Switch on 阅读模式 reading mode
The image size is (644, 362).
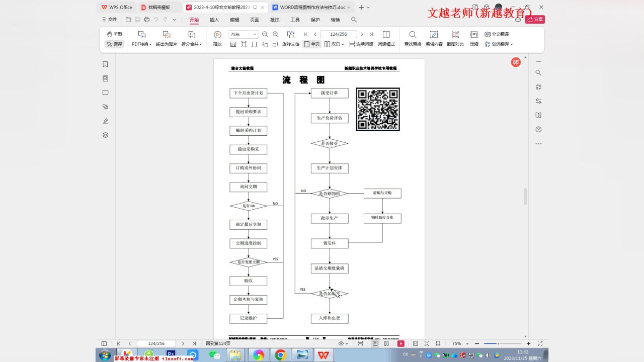[385, 44]
